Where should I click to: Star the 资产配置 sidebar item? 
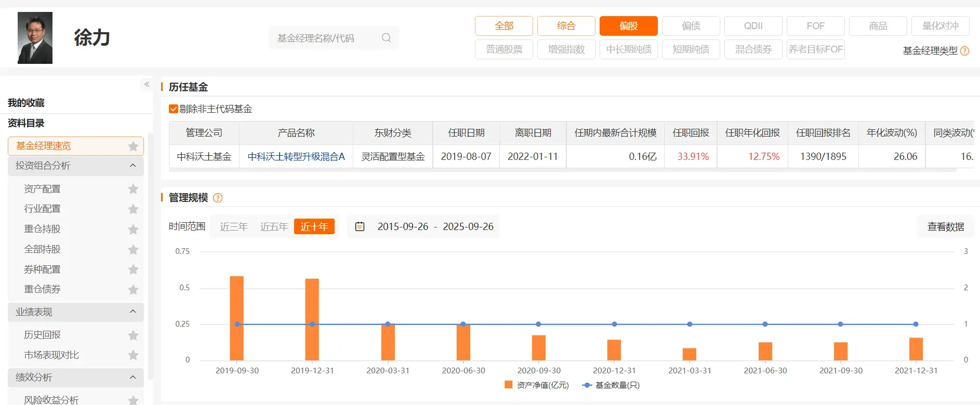[x=133, y=189]
